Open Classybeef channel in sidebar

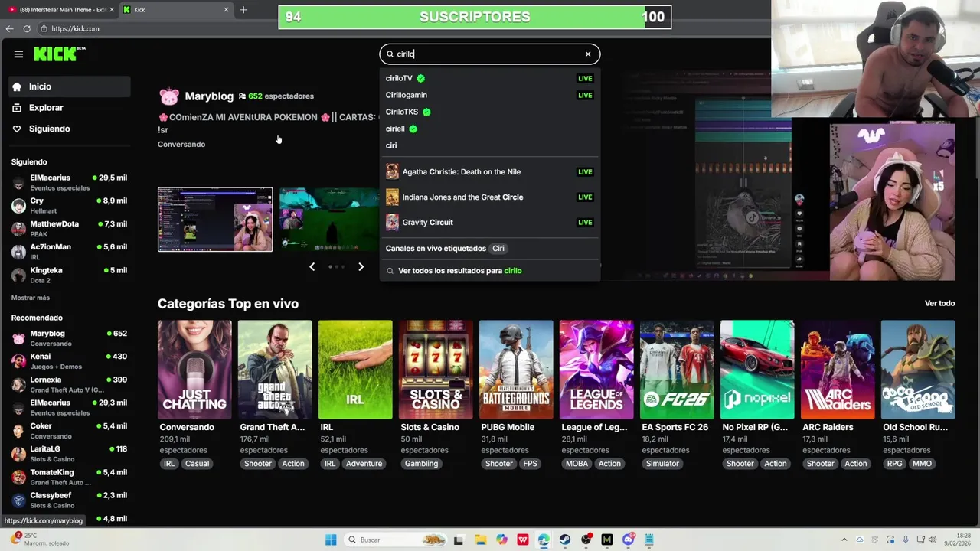[x=69, y=500]
